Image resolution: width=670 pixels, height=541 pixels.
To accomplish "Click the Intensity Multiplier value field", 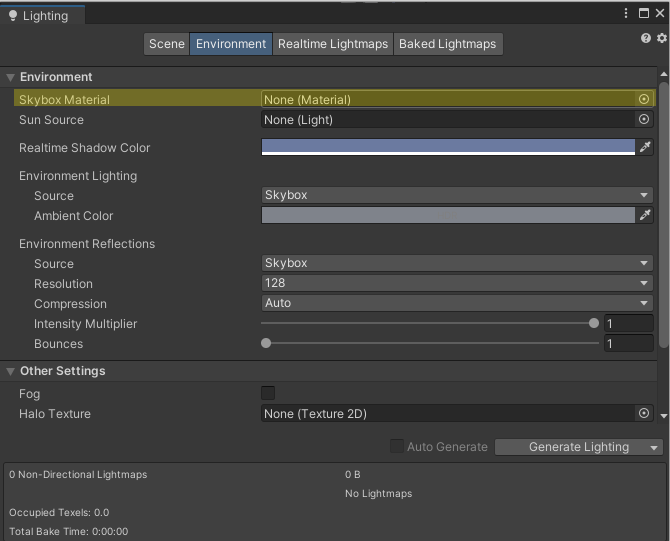I will (x=628, y=323).
